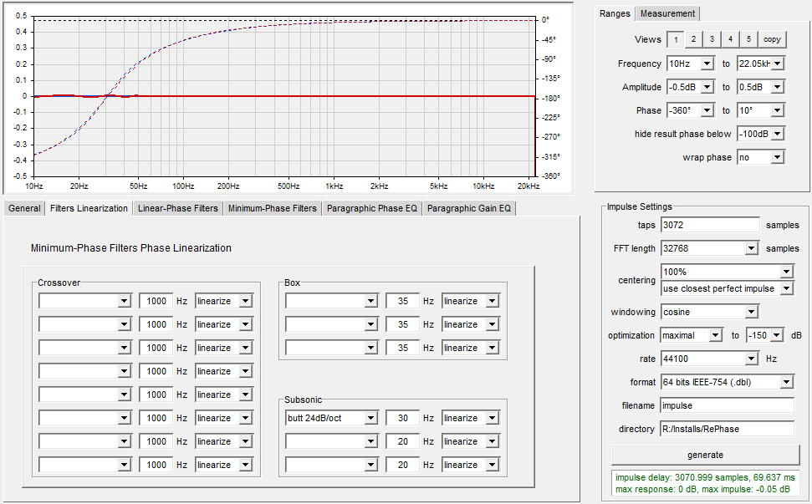Image resolution: width=812 pixels, height=504 pixels.
Task: Click 'Minimum-Phase Filters Phase Linearization' heading
Action: click(x=131, y=248)
